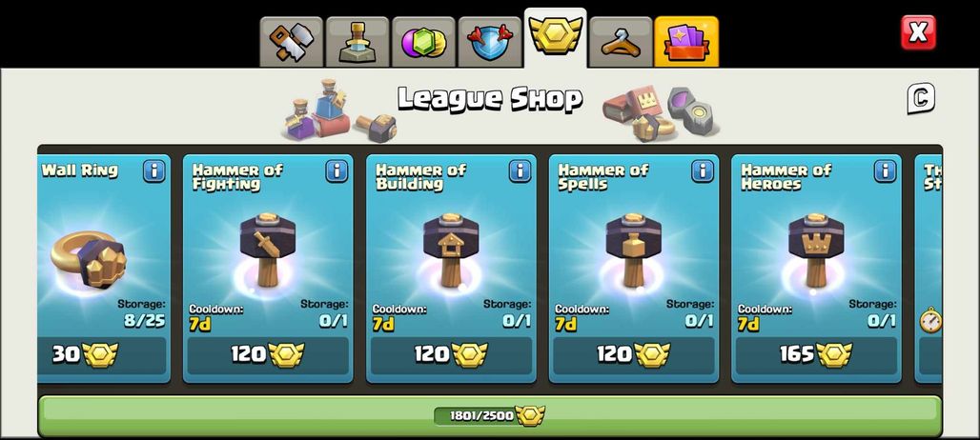
Task: Click the 1801/2500 medal progress bar
Action: click(490, 415)
